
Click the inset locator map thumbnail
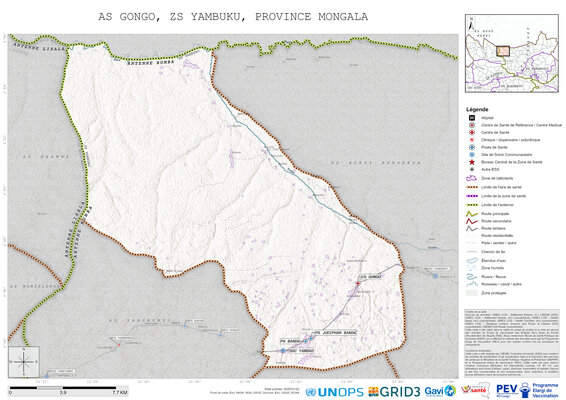(x=512, y=53)
